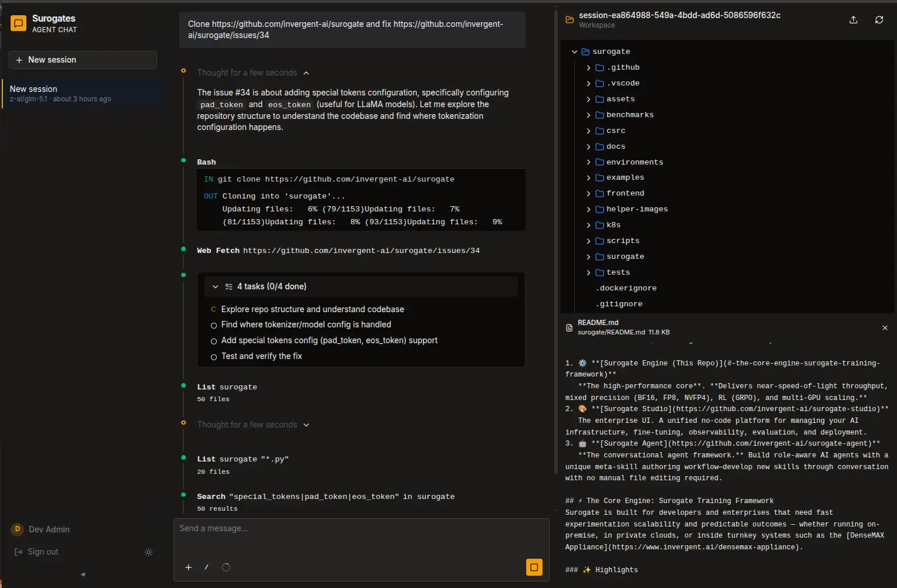This screenshot has height=588, width=897.
Task: Open the 'New session' chat in sidebar
Action: 83,94
